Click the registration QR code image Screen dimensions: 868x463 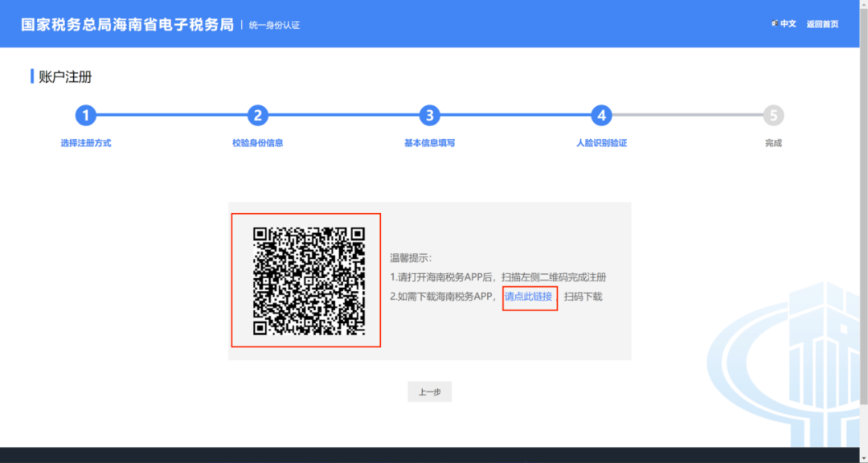pyautogui.click(x=309, y=281)
